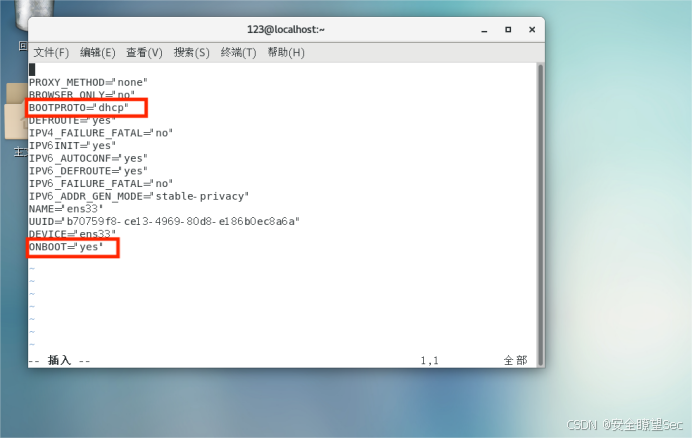
Task: Place cursor on ONBOOT="yes" line
Action: [66, 247]
